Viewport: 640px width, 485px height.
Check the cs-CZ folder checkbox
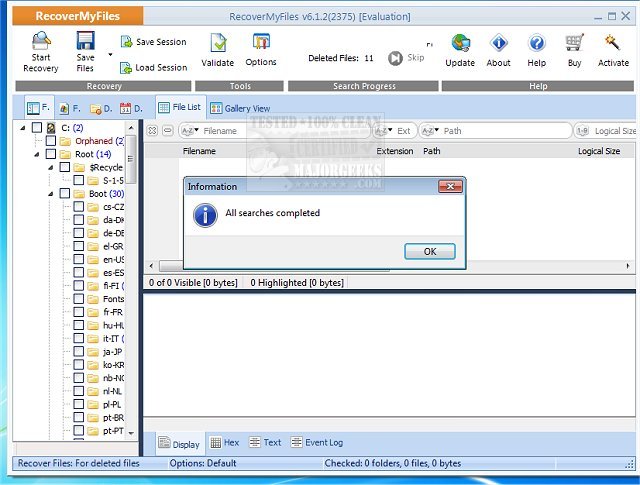click(78, 207)
